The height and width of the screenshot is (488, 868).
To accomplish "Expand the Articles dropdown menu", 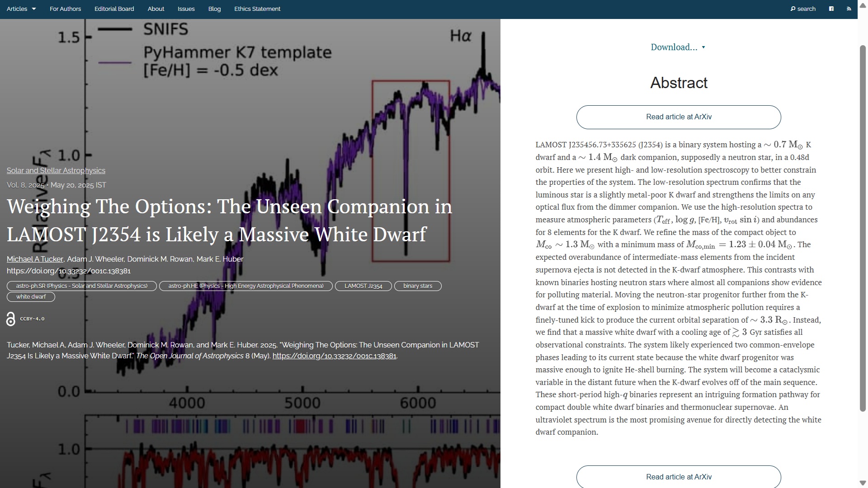I will point(21,9).
